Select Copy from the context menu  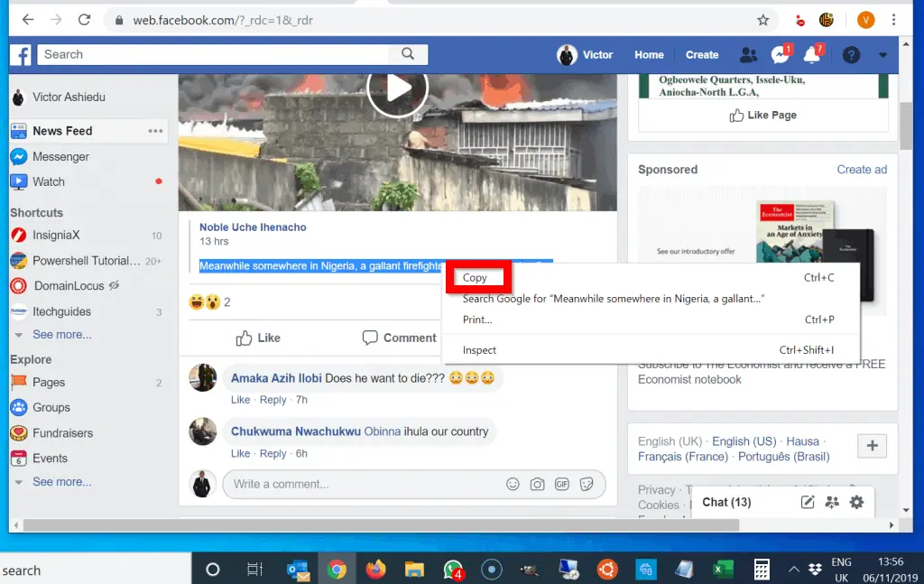(477, 277)
